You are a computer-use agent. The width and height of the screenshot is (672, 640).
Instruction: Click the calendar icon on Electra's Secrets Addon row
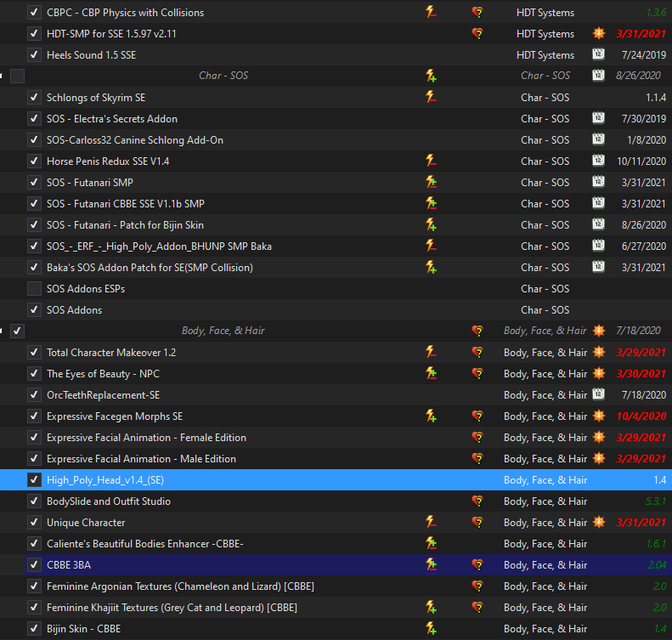point(598,118)
